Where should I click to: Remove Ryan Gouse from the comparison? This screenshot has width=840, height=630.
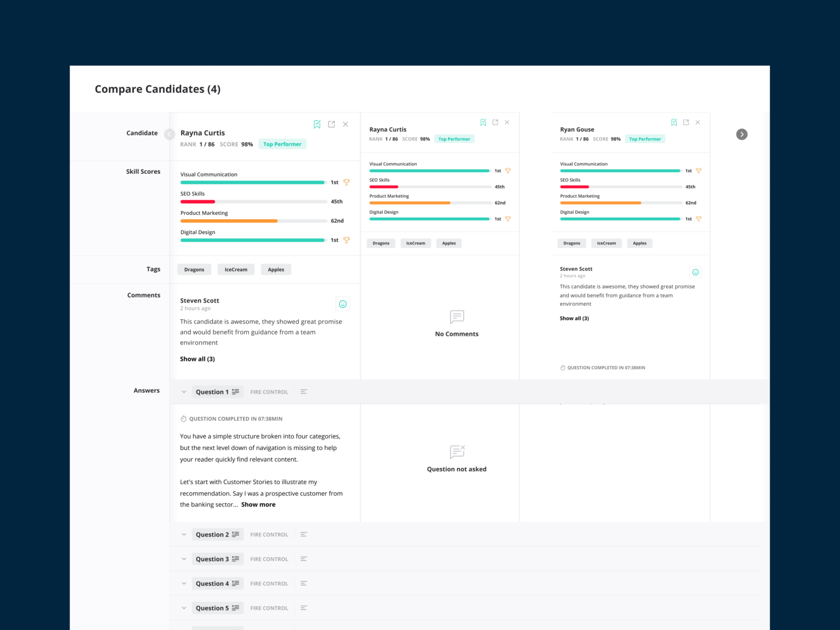[x=698, y=122]
